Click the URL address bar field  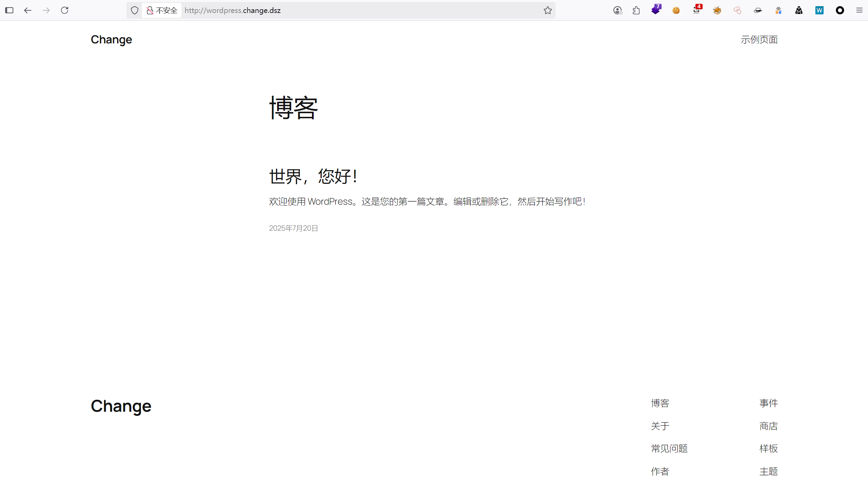click(359, 10)
